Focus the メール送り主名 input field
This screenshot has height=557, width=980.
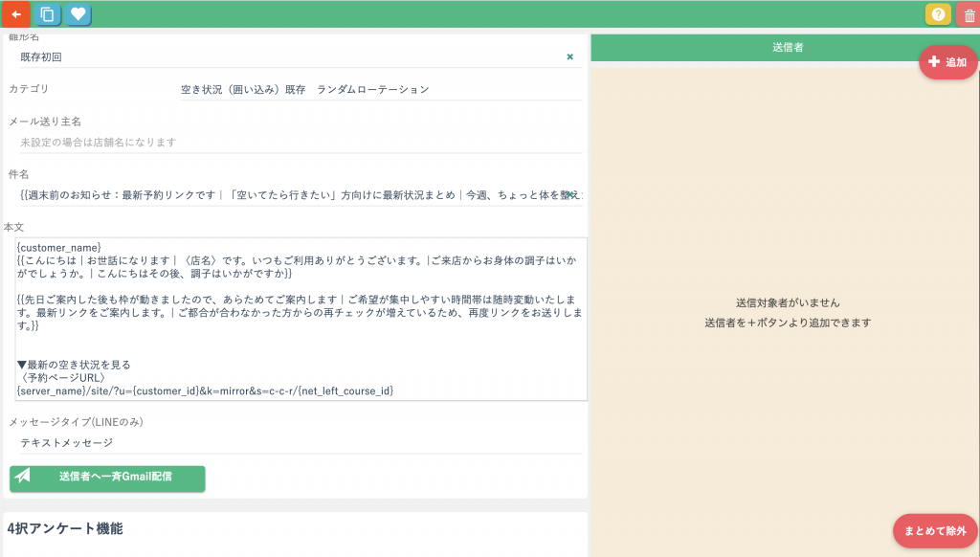coord(299,142)
